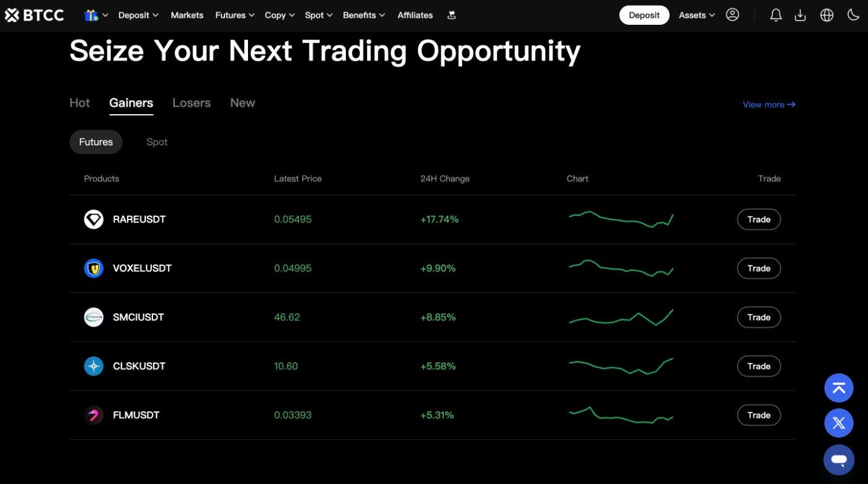Image resolution: width=868 pixels, height=484 pixels.
Task: Open the Markets menu item
Action: (187, 15)
